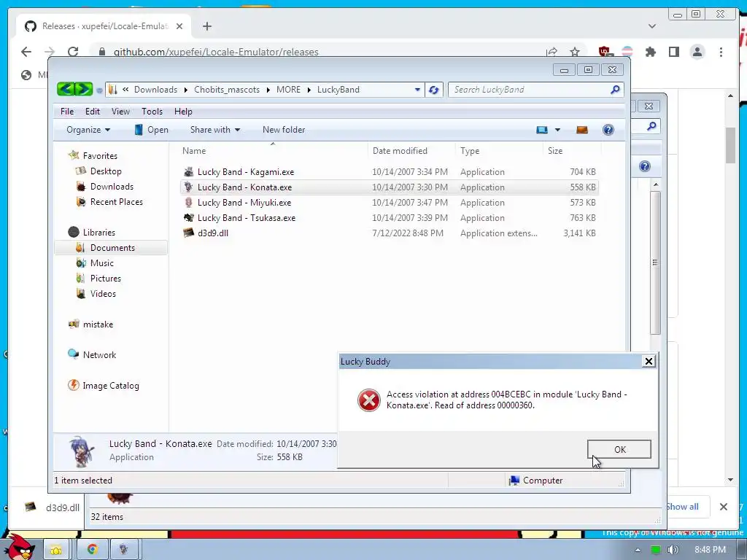Click the Open toolbar button
The width and height of the screenshot is (747, 560).
[x=152, y=130]
